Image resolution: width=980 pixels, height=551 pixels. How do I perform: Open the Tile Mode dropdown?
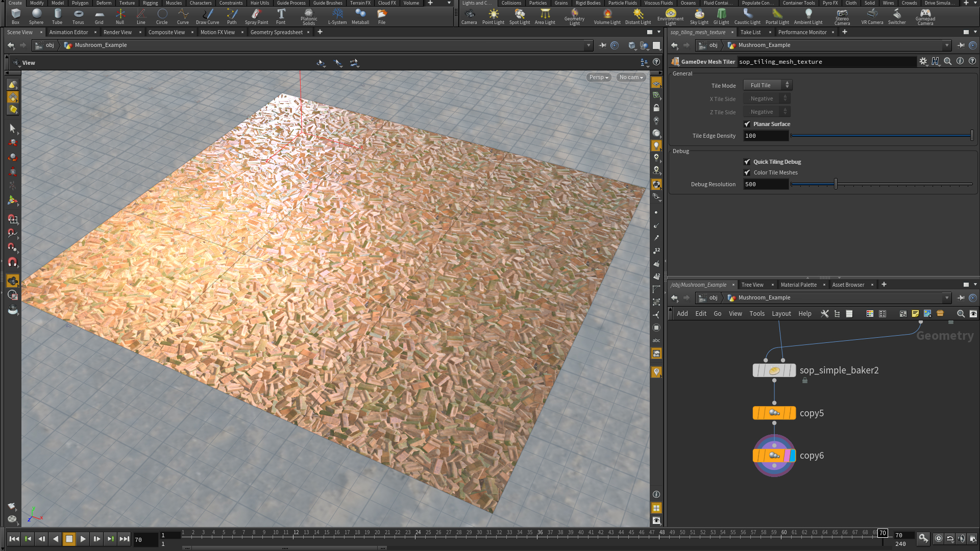tap(767, 85)
